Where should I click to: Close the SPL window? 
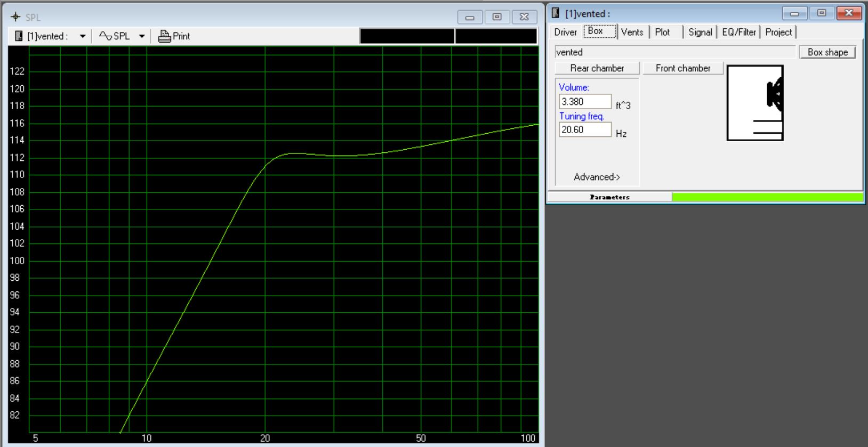524,17
